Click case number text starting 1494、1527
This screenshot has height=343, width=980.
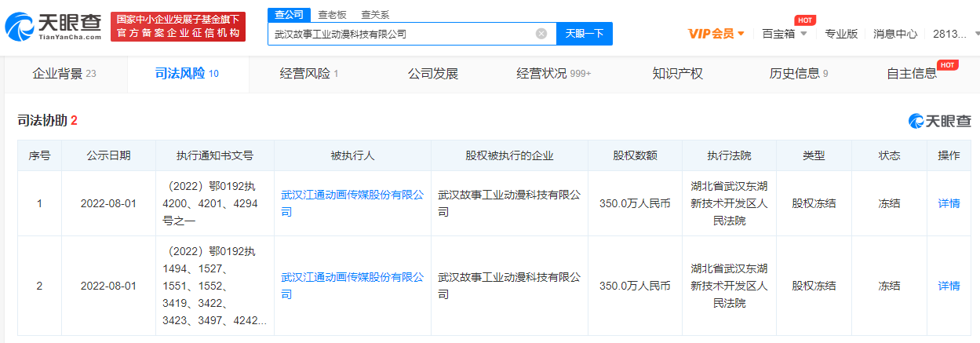click(214, 286)
